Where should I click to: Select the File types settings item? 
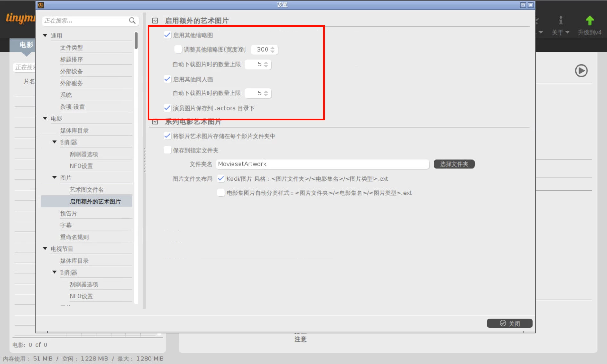point(71,48)
